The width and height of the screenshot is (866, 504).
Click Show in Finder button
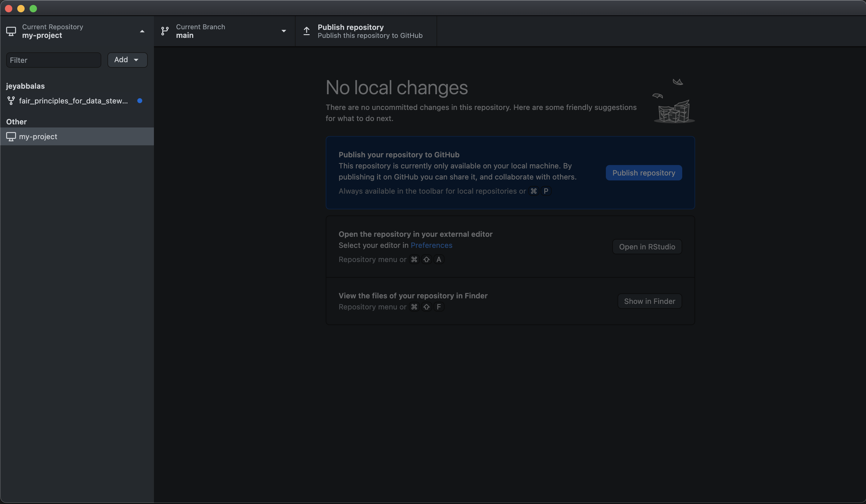point(650,301)
